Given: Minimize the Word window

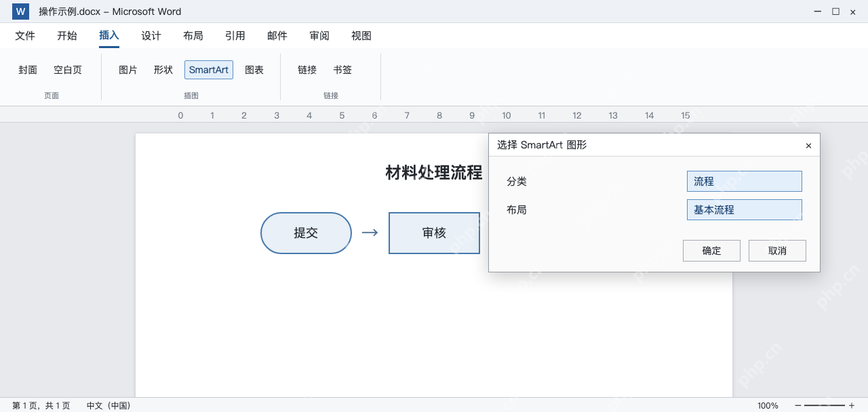Looking at the screenshot, I should 818,12.
